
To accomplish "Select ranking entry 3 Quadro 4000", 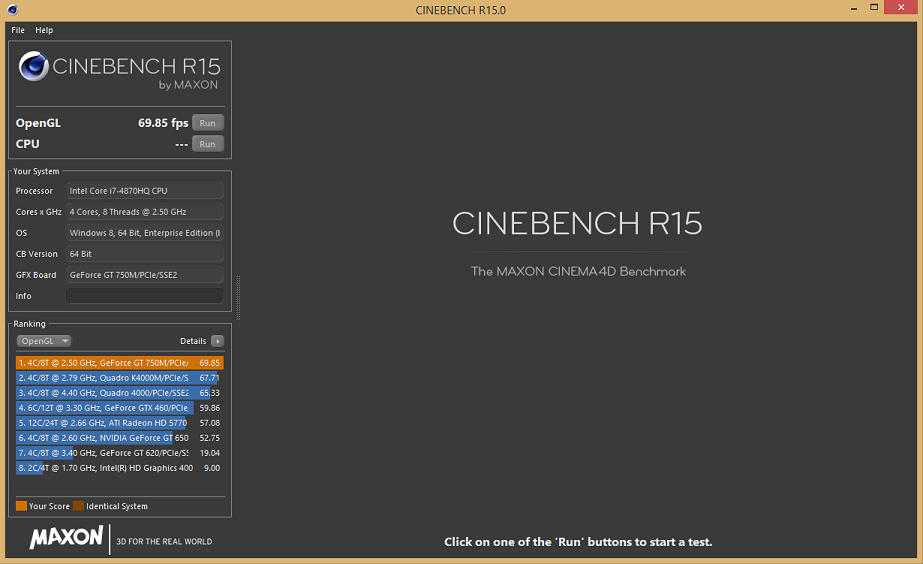I will [119, 393].
